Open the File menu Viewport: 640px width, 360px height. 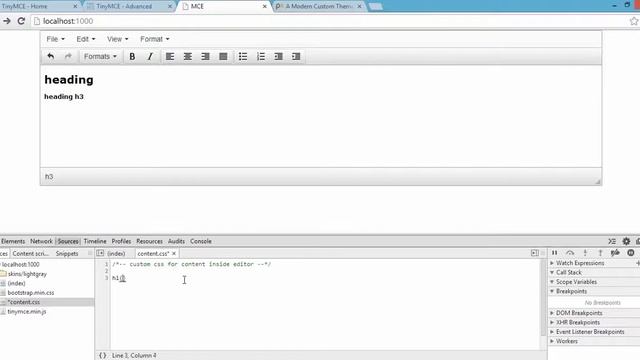[x=56, y=39]
